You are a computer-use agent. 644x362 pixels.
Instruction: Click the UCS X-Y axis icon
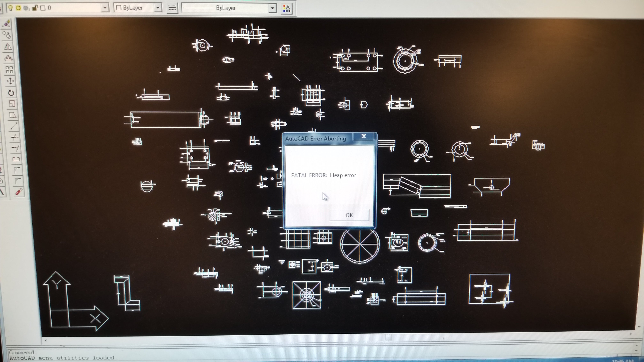76,301
